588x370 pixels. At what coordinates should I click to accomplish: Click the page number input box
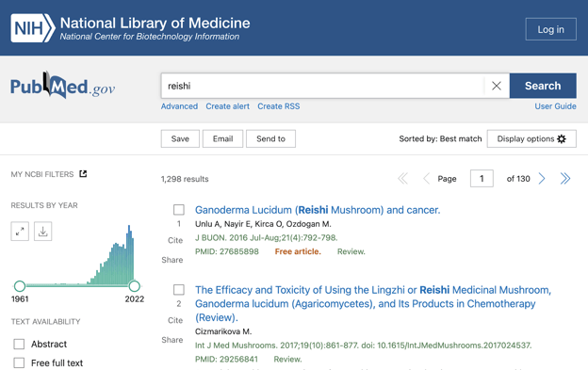(482, 179)
